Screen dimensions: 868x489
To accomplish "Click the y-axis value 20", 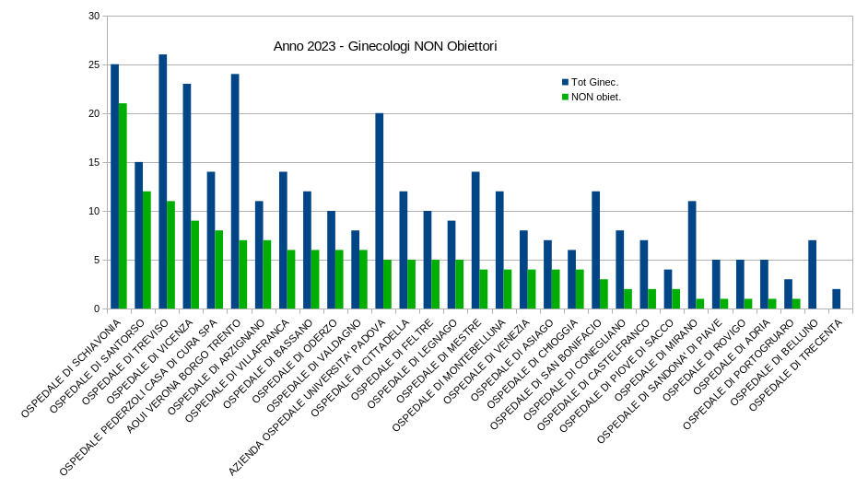I will coord(94,113).
